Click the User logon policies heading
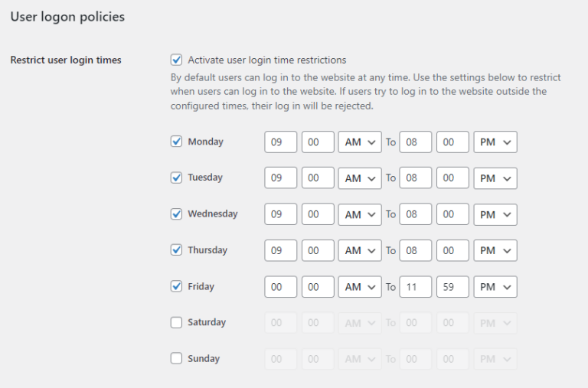 [67, 17]
